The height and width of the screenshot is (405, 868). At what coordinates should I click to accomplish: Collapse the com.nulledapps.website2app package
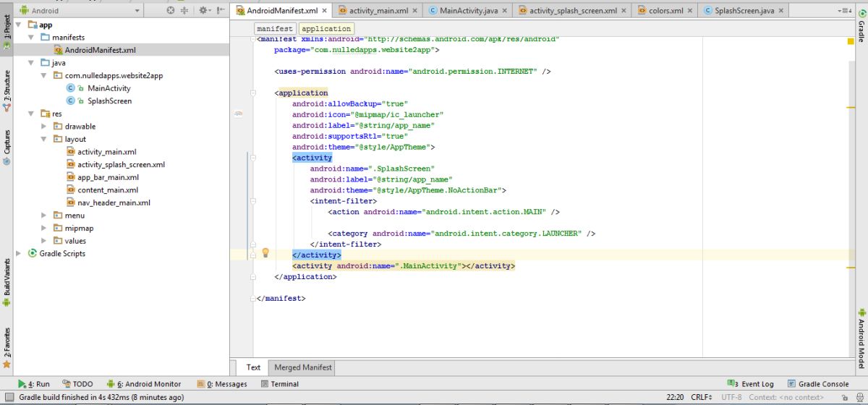(x=44, y=75)
